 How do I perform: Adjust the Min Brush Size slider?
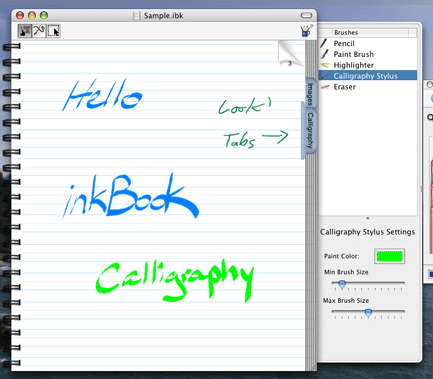click(342, 284)
